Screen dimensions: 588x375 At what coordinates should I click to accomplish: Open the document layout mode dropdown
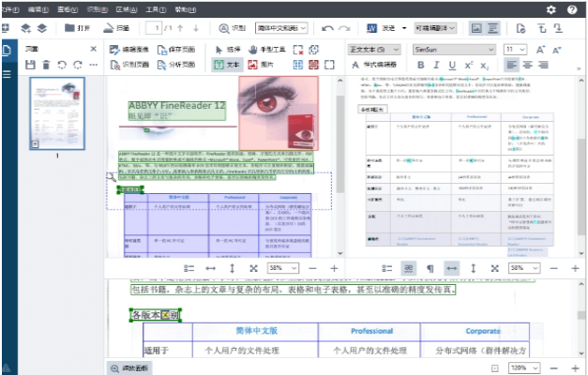pyautogui.click(x=435, y=28)
